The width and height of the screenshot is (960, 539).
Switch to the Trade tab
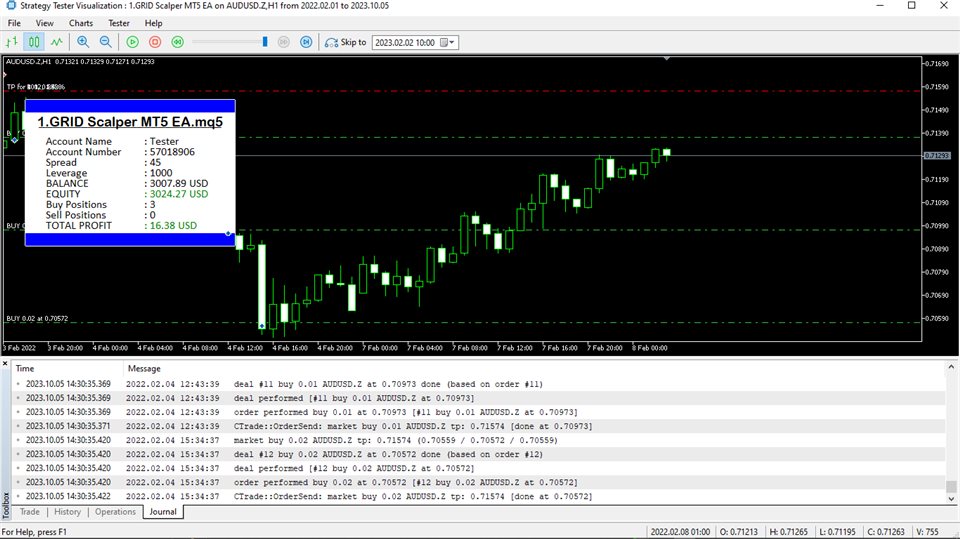(x=29, y=511)
